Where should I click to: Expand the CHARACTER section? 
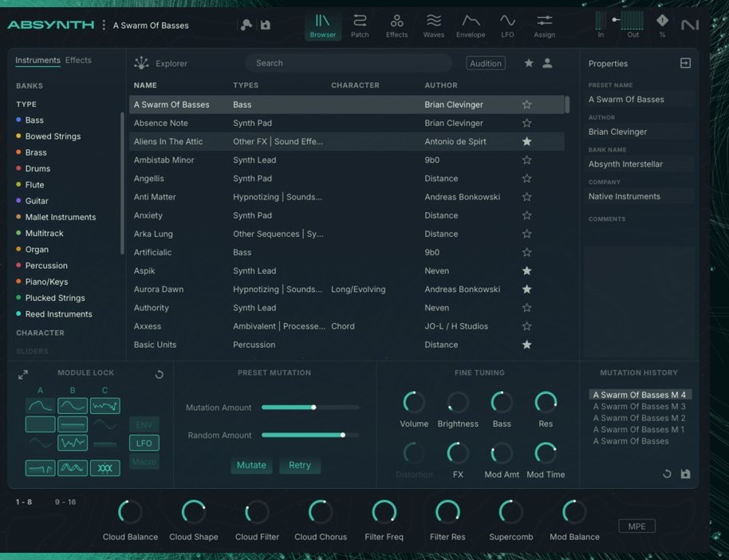[x=40, y=333]
